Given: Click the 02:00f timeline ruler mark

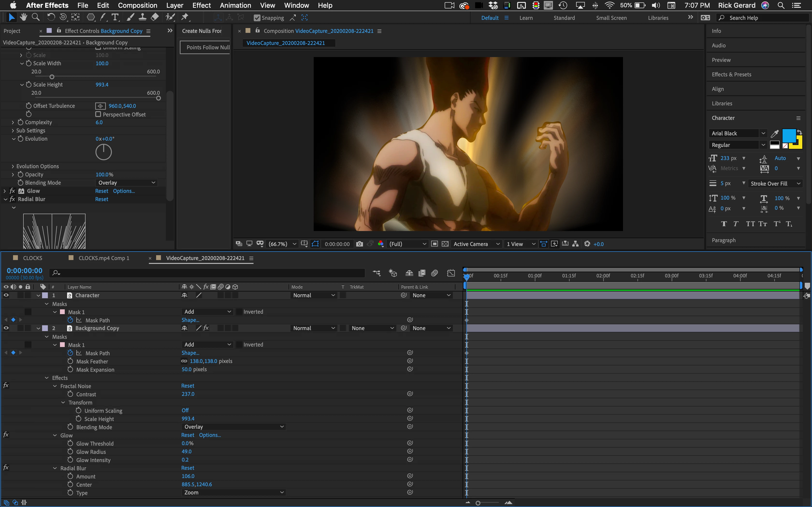Looking at the screenshot, I should 603,276.
